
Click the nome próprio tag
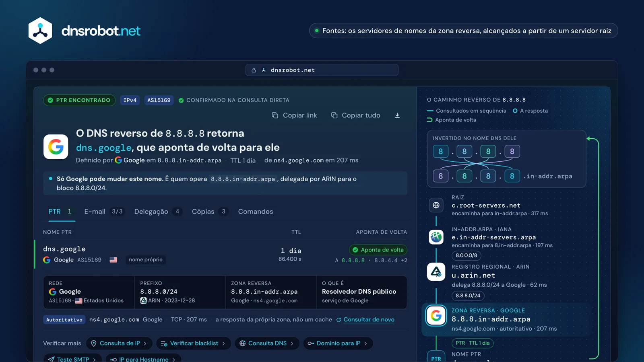(146, 260)
